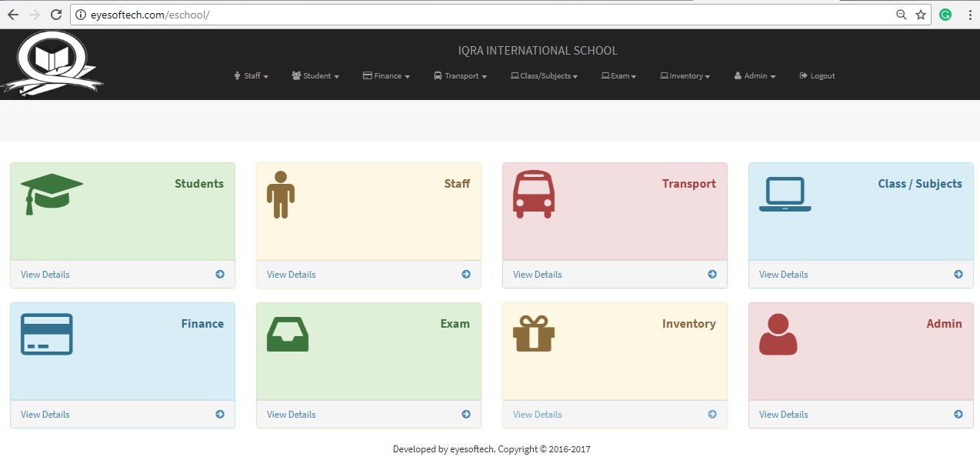Open View Details link under Staff
Image resolution: width=980 pixels, height=460 pixels.
[x=292, y=275]
